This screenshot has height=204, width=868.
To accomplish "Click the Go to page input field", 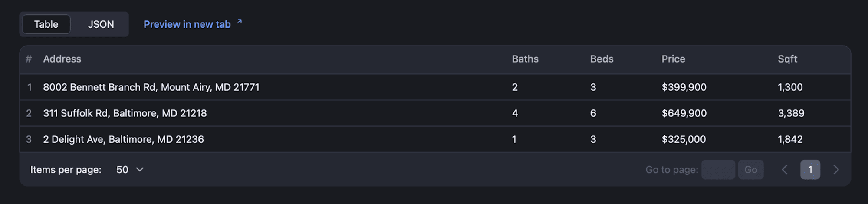I will (x=718, y=170).
